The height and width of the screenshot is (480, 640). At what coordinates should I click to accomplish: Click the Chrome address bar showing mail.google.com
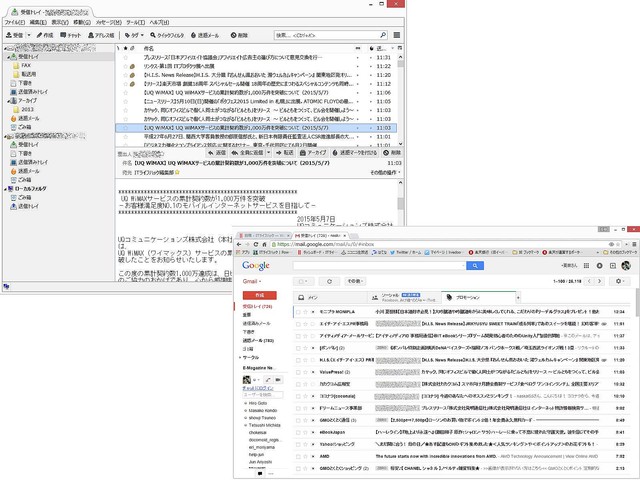pos(445,244)
